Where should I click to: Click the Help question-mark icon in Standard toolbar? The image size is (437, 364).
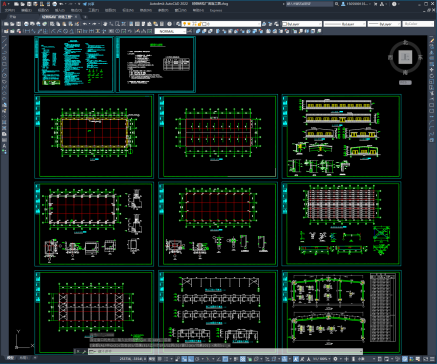pos(170,24)
